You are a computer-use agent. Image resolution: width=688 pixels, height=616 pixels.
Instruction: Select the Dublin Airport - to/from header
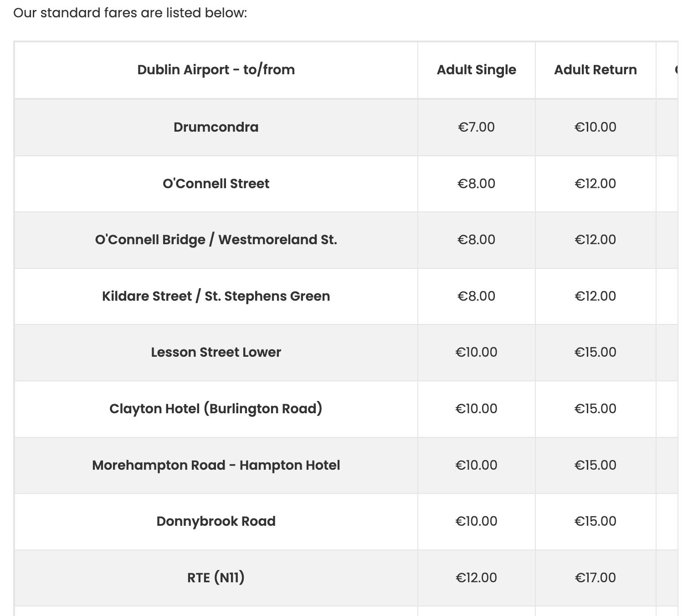(x=216, y=70)
